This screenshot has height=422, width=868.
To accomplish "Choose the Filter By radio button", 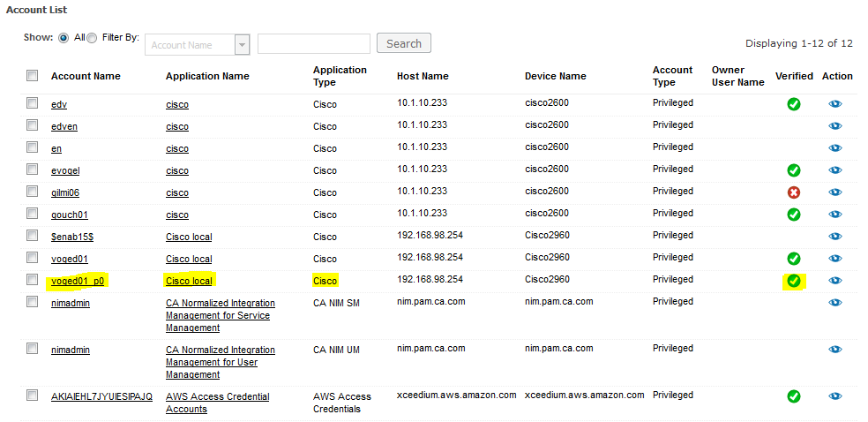I will [93, 39].
